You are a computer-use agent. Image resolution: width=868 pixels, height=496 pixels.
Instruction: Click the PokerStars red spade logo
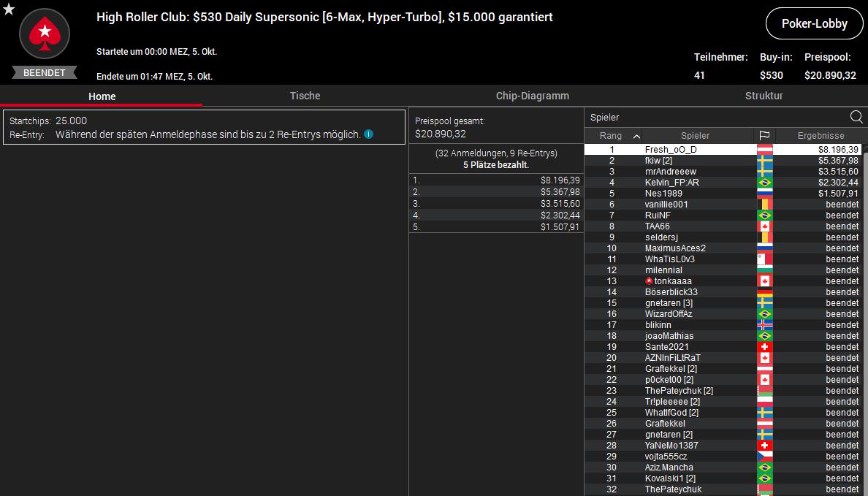coord(45,34)
